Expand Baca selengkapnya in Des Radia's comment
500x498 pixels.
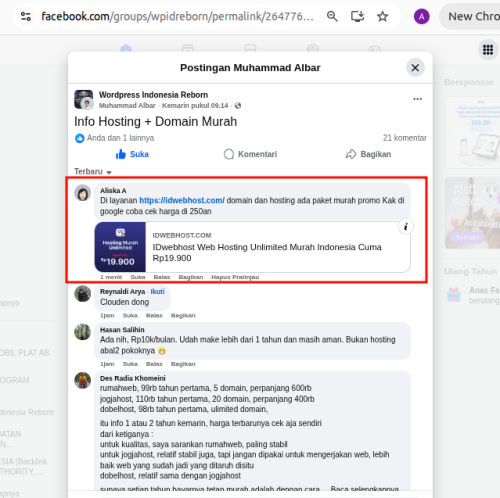[364, 489]
